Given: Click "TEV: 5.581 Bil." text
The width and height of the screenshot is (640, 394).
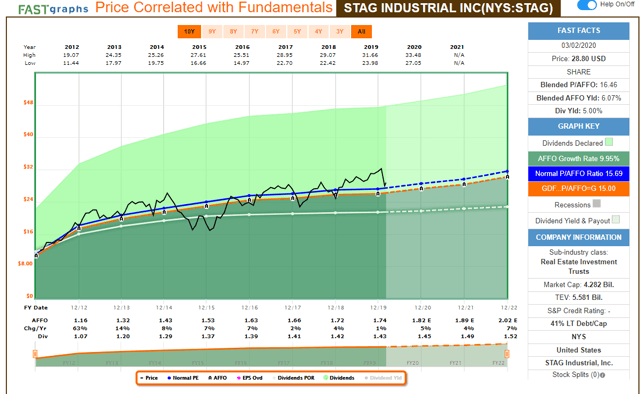Looking at the screenshot, I should 578,298.
